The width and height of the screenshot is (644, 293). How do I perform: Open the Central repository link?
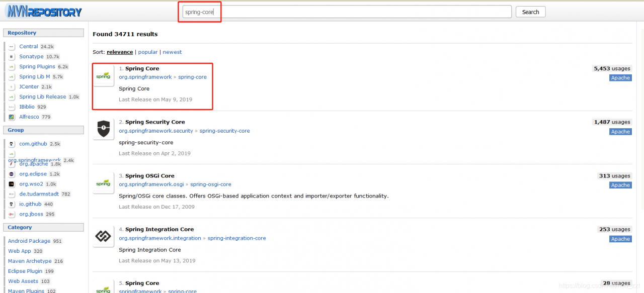[x=29, y=47]
